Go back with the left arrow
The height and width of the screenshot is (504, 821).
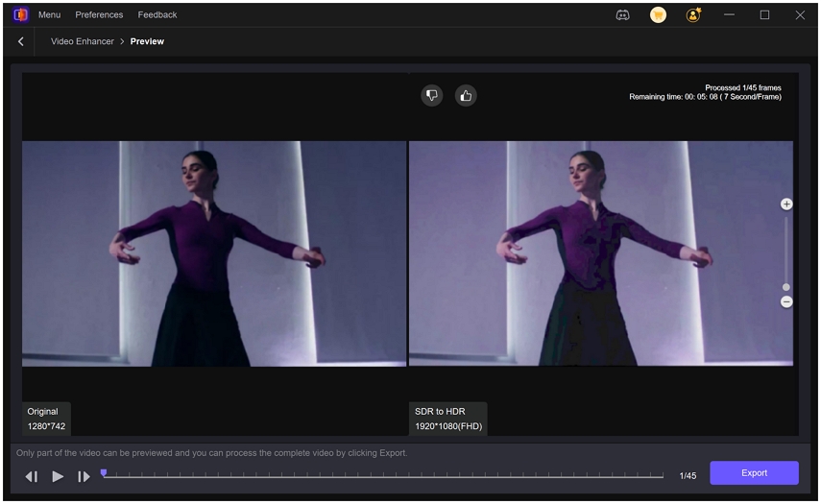tap(20, 41)
